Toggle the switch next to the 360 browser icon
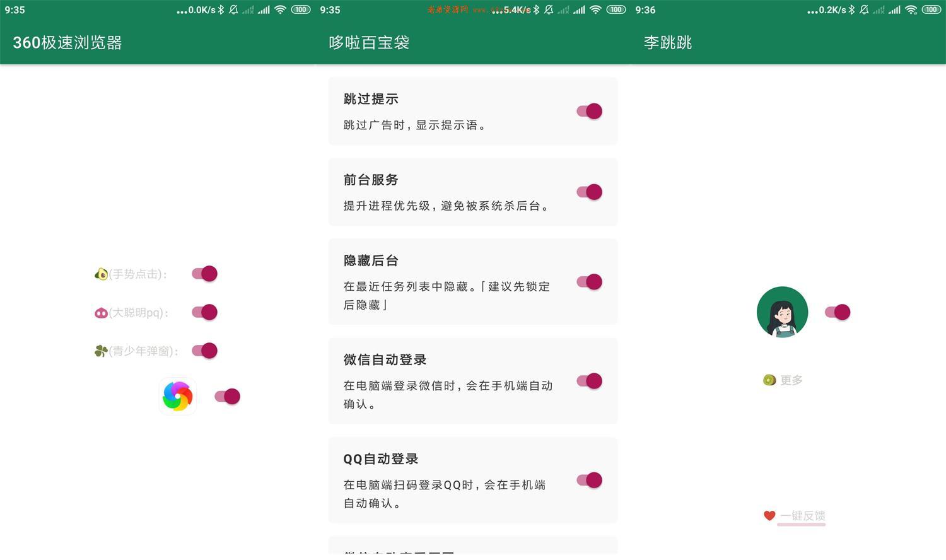 tap(227, 396)
